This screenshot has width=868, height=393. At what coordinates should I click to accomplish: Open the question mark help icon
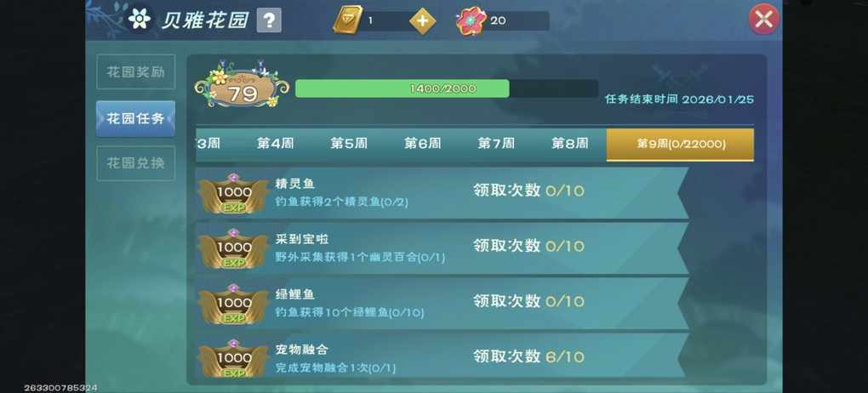pyautogui.click(x=269, y=20)
